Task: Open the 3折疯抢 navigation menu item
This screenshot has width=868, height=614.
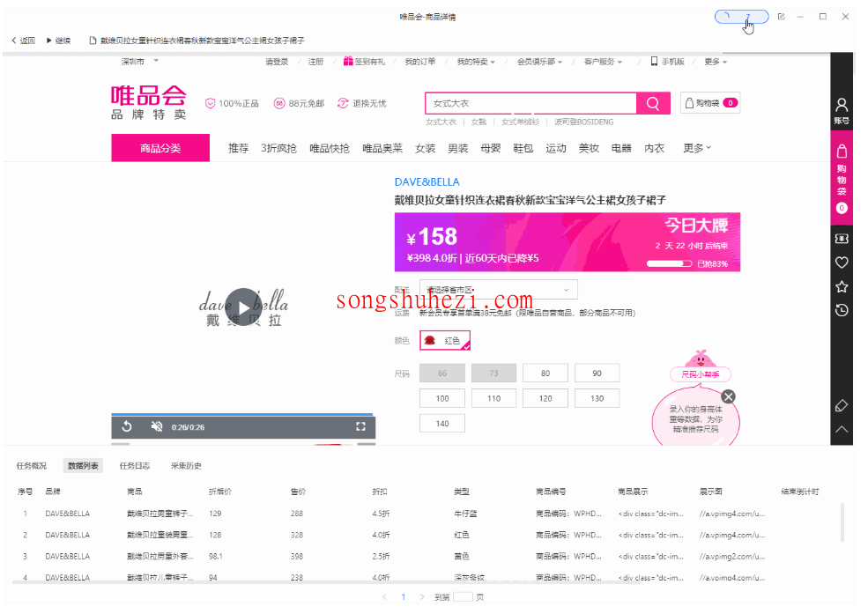Action: pyautogui.click(x=279, y=148)
